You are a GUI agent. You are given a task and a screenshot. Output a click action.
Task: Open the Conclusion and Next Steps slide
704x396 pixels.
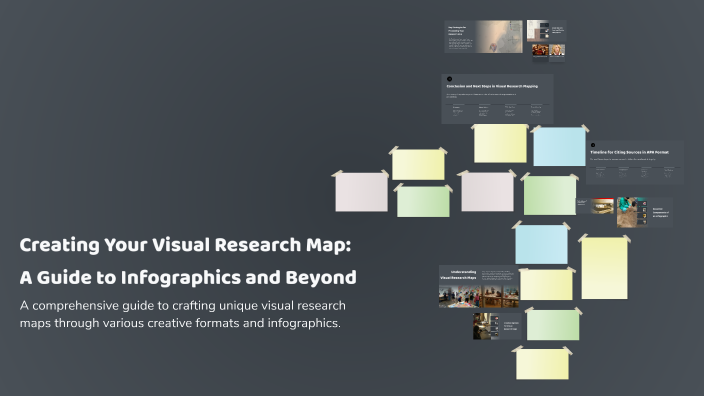pyautogui.click(x=497, y=99)
